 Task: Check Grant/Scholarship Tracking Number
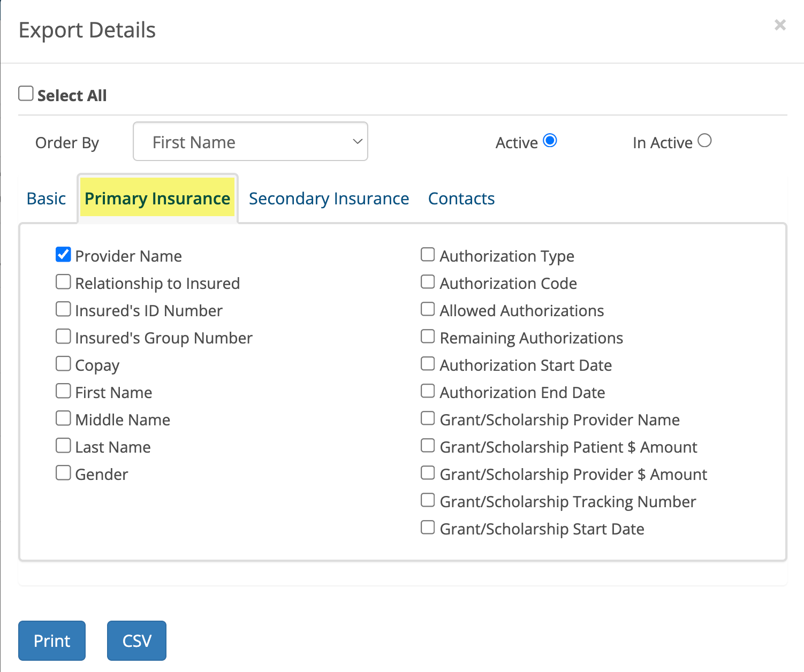pyautogui.click(x=428, y=500)
